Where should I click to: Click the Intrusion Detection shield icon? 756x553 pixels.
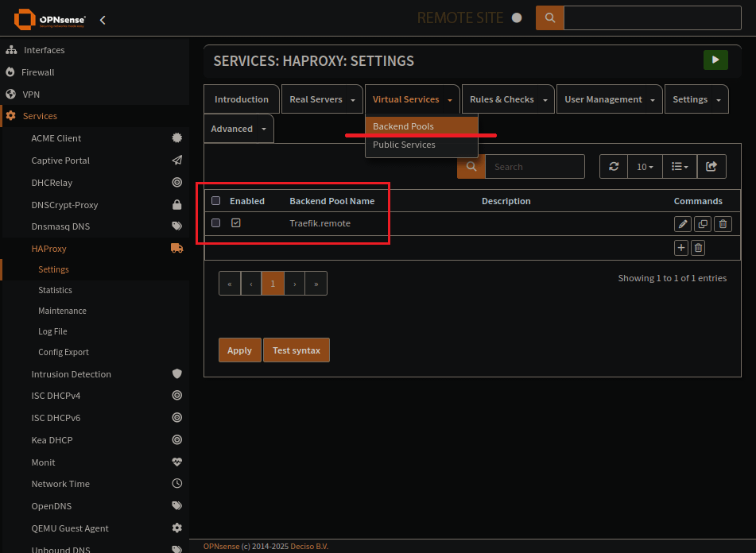(177, 373)
